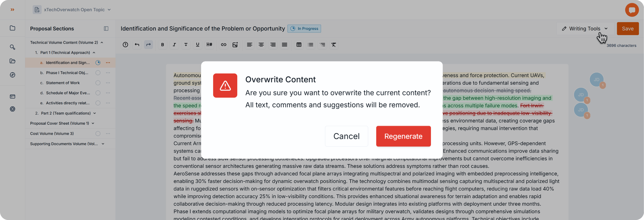Click the bulleted list icon
The height and width of the screenshot is (220, 644).
(x=311, y=45)
